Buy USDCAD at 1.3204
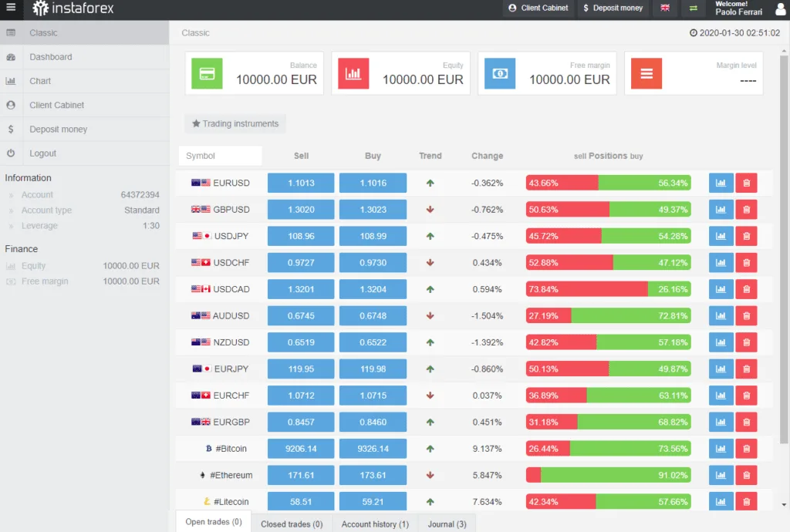 tap(373, 289)
